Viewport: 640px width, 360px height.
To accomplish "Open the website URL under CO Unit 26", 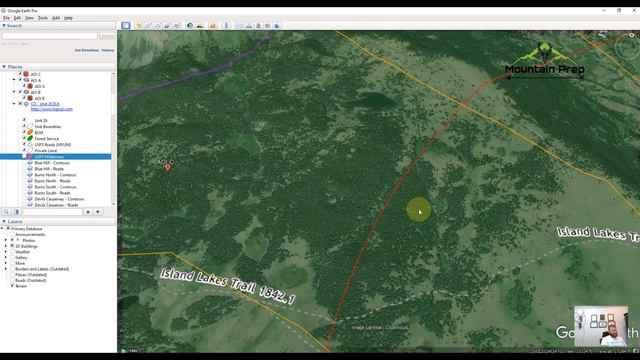I will [51, 109].
